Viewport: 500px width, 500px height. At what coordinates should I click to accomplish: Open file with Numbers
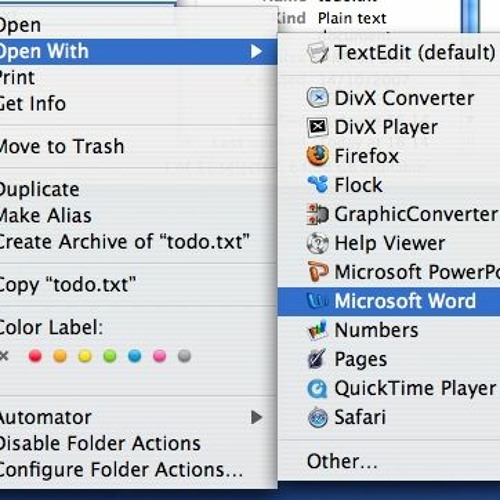389,330
